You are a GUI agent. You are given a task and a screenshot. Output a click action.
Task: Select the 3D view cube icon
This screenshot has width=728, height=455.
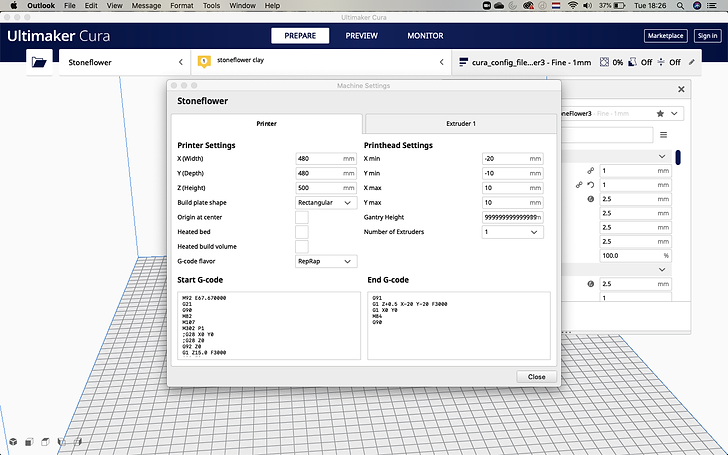13,442
